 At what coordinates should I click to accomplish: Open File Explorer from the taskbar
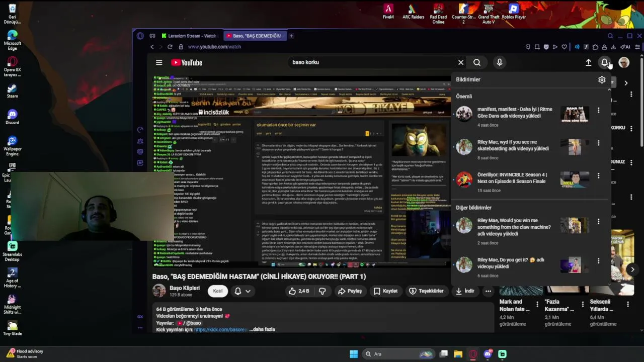coord(458,354)
